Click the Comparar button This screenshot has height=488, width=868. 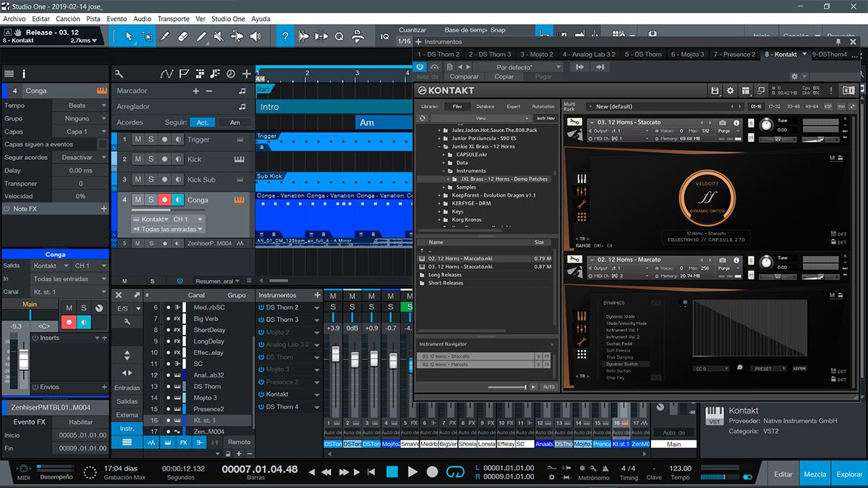point(464,77)
